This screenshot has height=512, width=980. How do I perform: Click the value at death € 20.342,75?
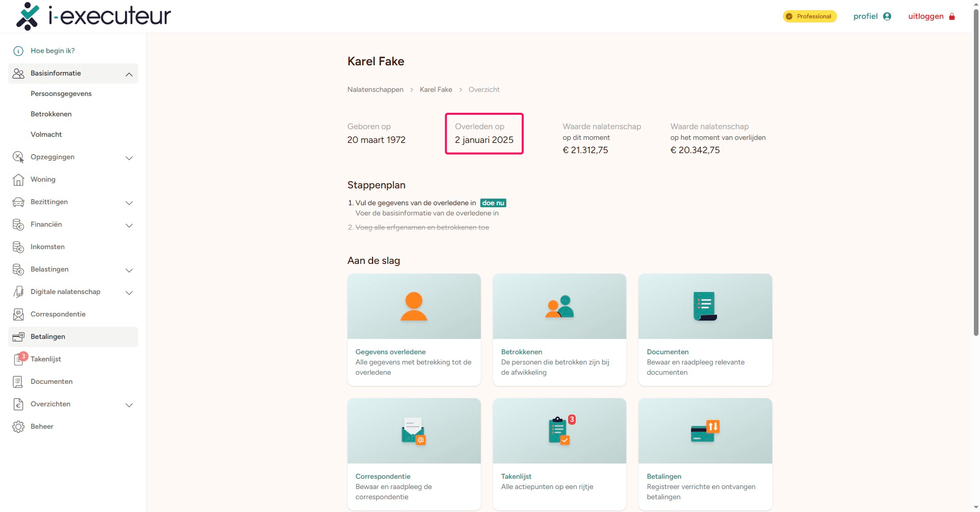pos(695,150)
